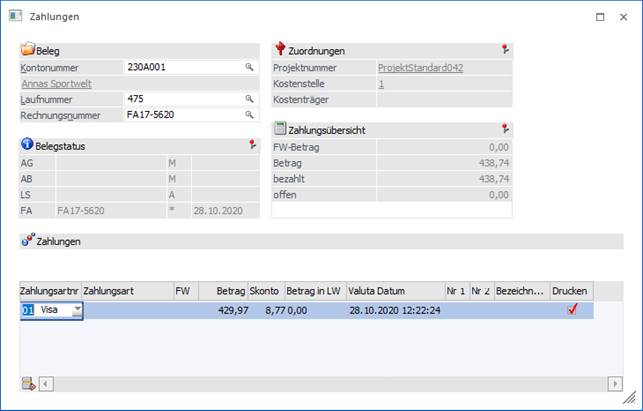643x411 pixels.
Task: Click the search icon beside Kontonummer field
Action: pyautogui.click(x=250, y=67)
